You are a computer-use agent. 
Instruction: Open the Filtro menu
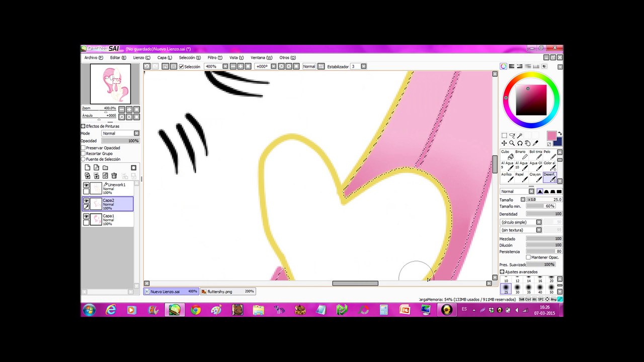[x=215, y=58]
